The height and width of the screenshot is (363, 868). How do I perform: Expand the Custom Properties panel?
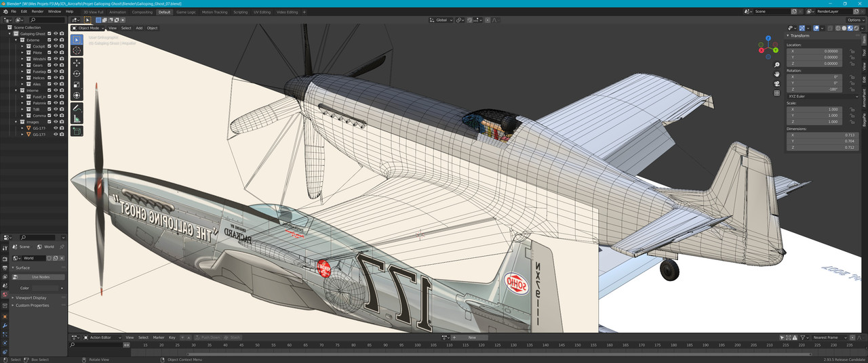[31, 305]
